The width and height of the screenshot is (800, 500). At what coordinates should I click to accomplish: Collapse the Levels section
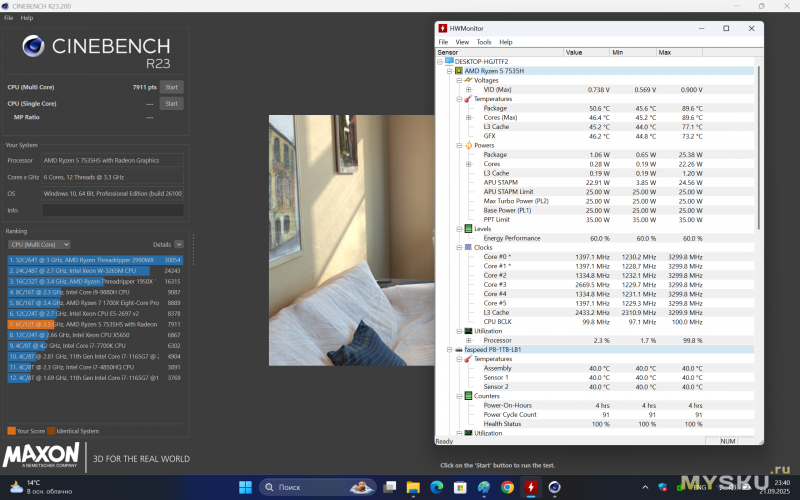(x=459, y=229)
